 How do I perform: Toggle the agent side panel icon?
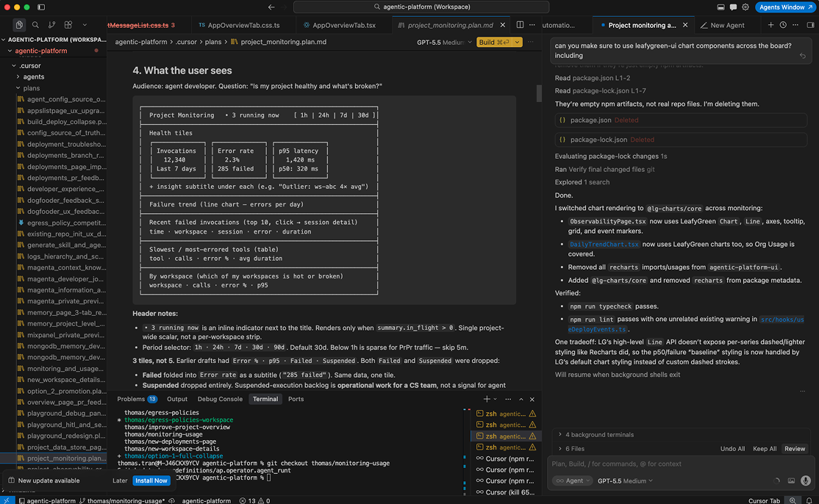(x=810, y=24)
